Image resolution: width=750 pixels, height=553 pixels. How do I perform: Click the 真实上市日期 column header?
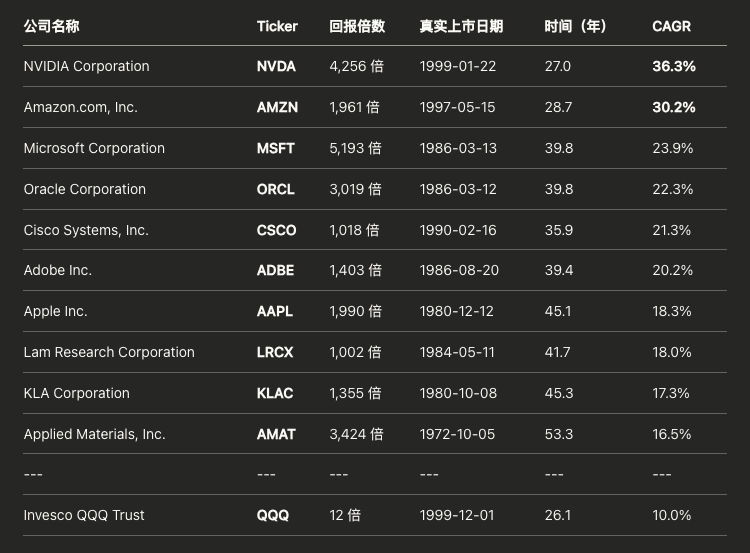[461, 26]
